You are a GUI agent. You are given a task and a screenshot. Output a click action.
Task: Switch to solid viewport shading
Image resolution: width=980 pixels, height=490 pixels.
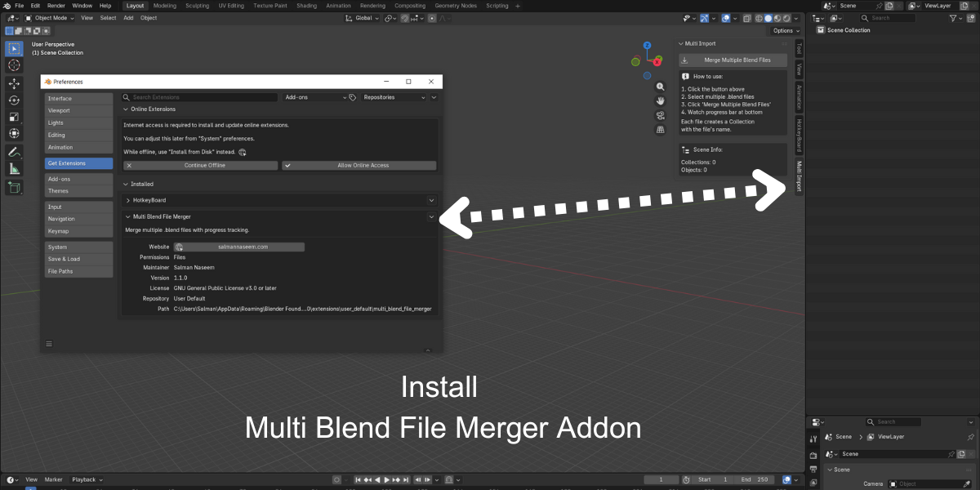pos(768,18)
